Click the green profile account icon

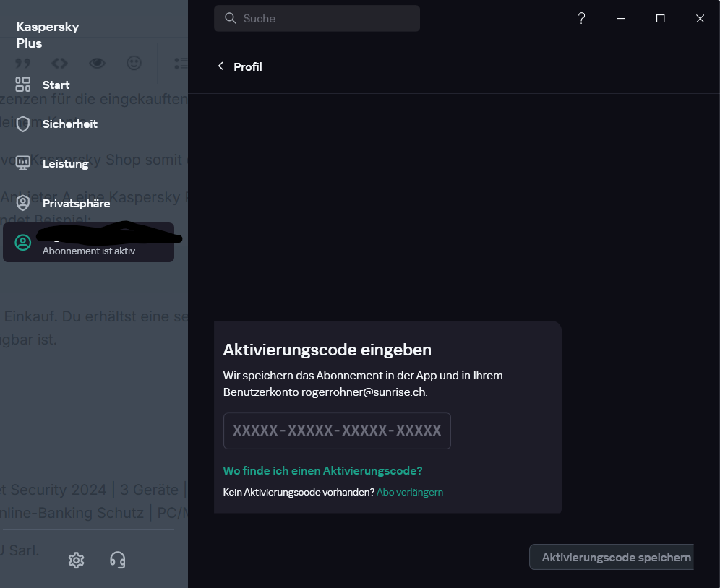tap(23, 243)
